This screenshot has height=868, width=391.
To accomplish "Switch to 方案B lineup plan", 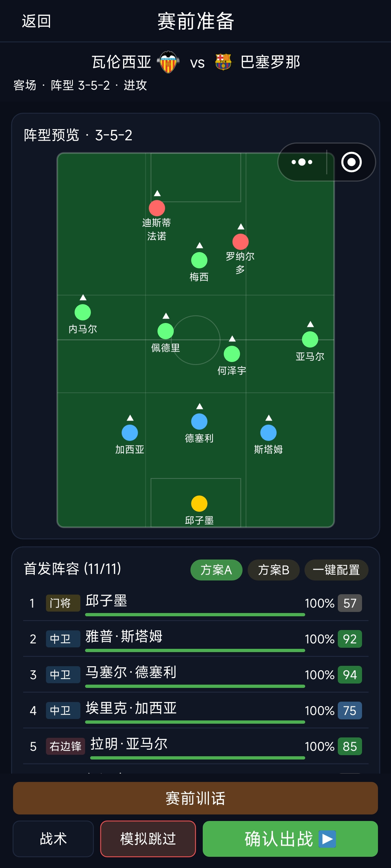I will click(274, 570).
